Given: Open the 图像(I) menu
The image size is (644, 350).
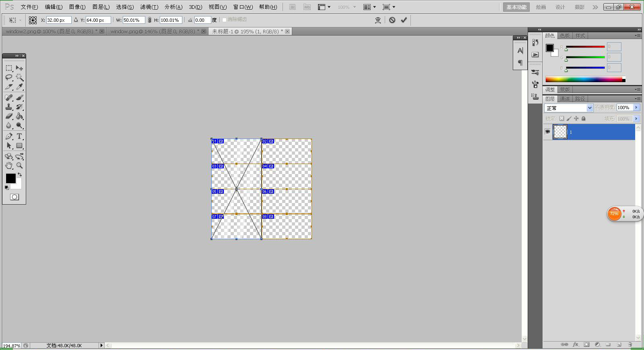Looking at the screenshot, I should (x=77, y=7).
